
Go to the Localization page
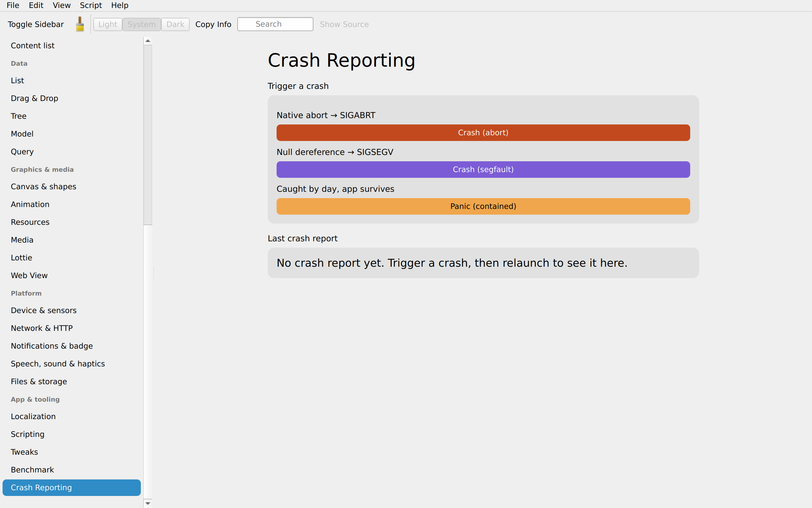click(71, 417)
